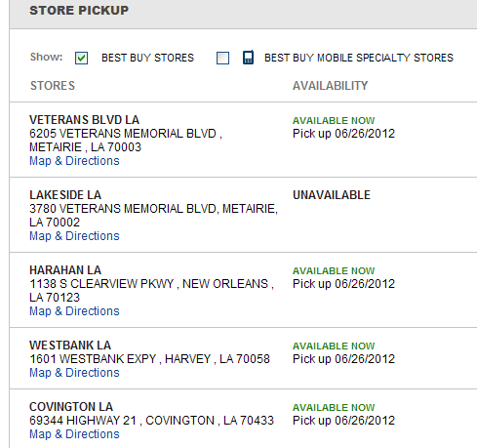
Task: Uncheck the Best Buy Stores checkbox
Action: point(81,59)
